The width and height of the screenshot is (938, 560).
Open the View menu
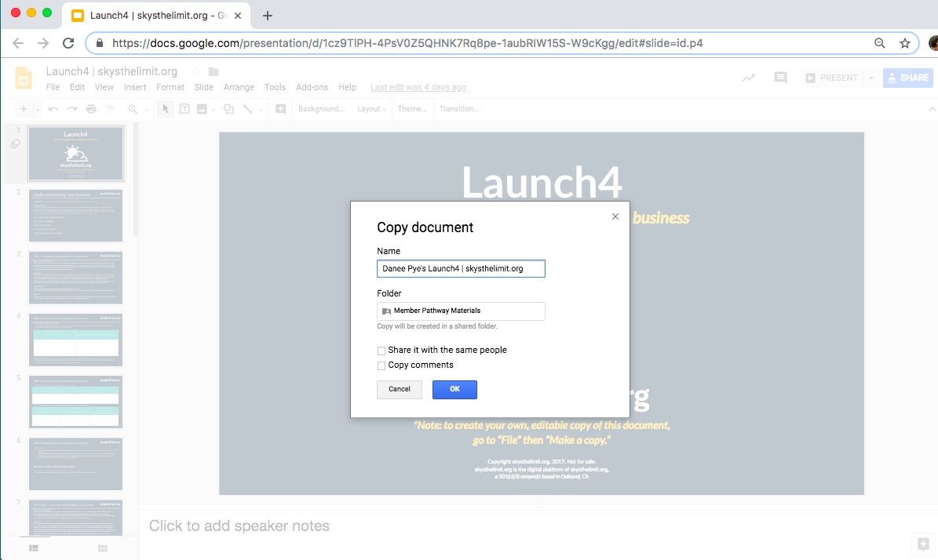point(104,87)
